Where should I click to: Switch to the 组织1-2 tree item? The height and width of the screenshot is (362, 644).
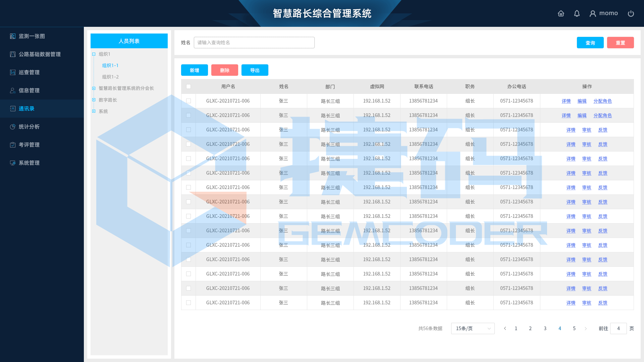click(x=111, y=77)
